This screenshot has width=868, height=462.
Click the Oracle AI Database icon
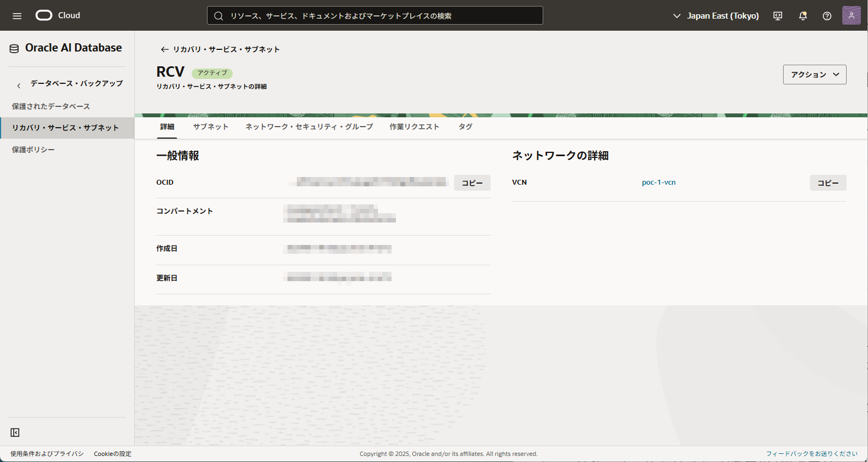click(14, 49)
